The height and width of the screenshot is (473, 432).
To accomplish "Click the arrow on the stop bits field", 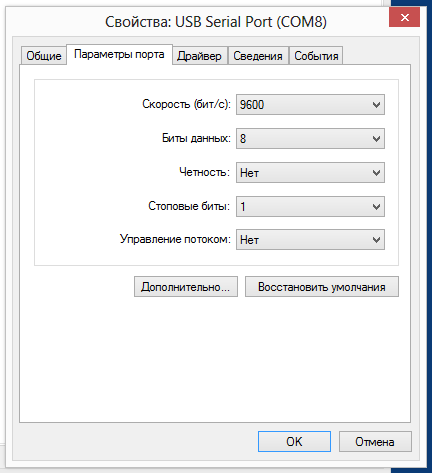I will tap(376, 207).
